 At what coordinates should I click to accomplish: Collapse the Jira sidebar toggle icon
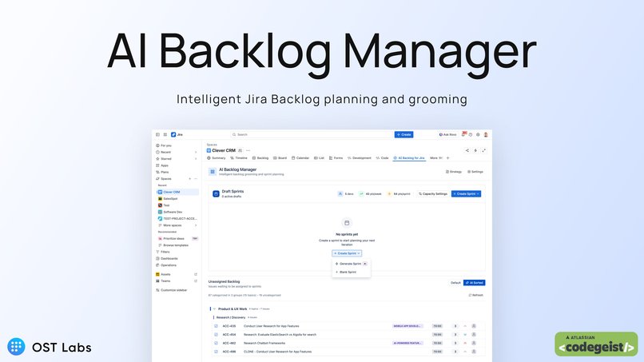pyautogui.click(x=157, y=134)
